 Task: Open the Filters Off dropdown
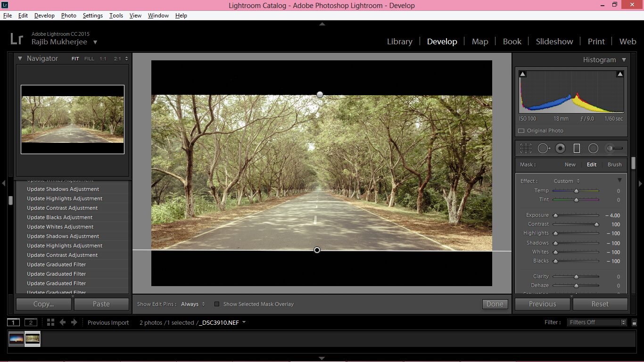(x=596, y=322)
